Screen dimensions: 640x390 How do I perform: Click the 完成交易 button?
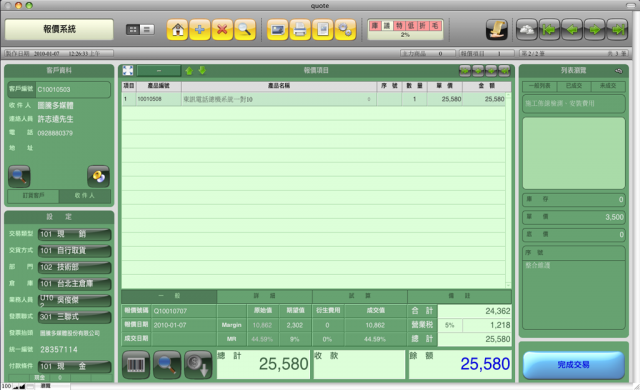[573, 365]
